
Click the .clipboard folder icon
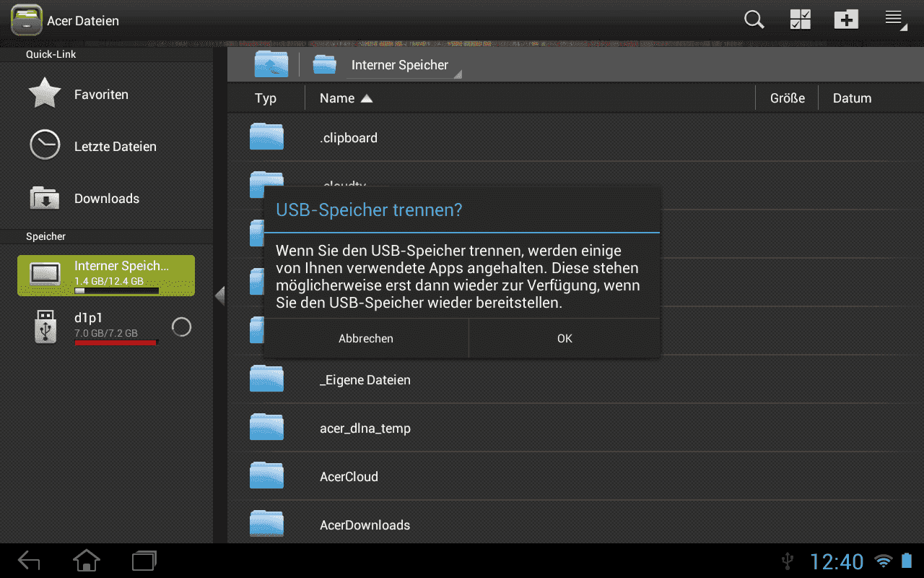point(266,137)
